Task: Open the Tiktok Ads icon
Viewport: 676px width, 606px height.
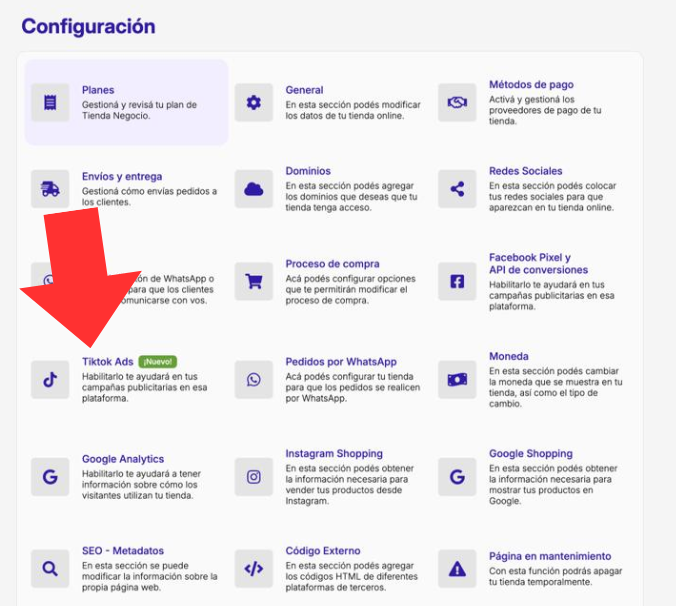Action: click(50, 379)
